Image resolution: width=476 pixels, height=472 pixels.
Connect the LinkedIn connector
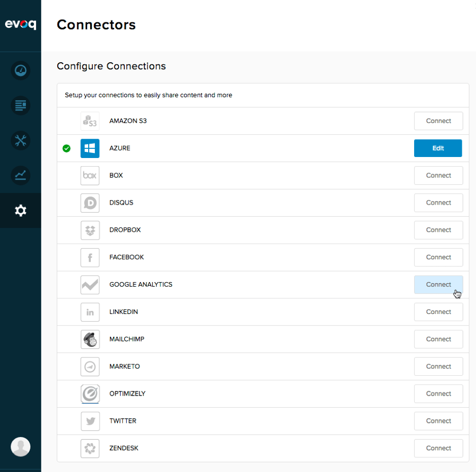[438, 312]
